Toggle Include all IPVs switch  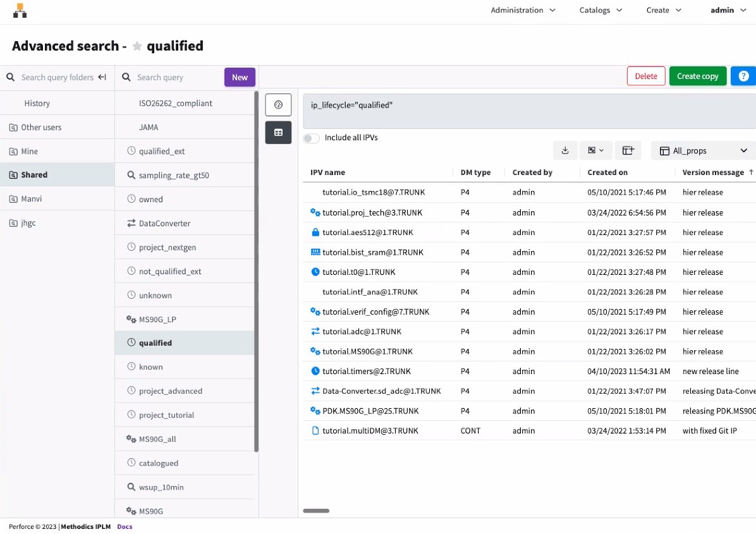(312, 138)
